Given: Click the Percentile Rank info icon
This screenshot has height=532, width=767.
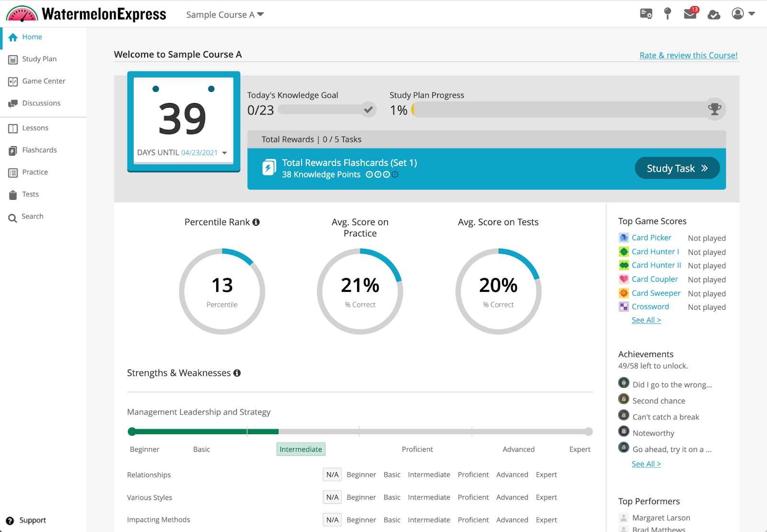Looking at the screenshot, I should click(256, 222).
